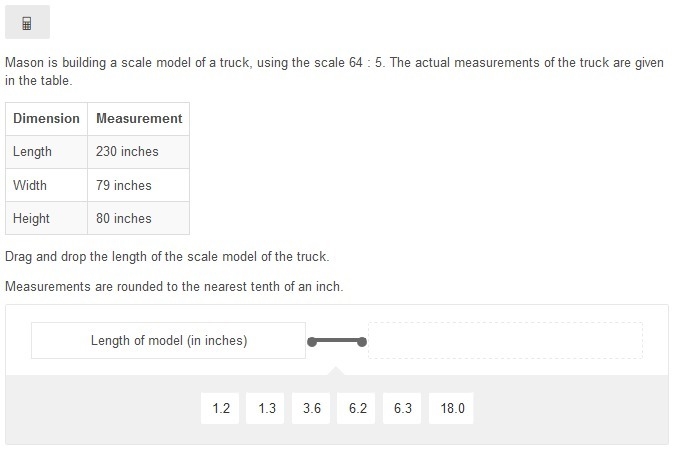
Task: Click the Dimension column header
Action: click(x=46, y=119)
